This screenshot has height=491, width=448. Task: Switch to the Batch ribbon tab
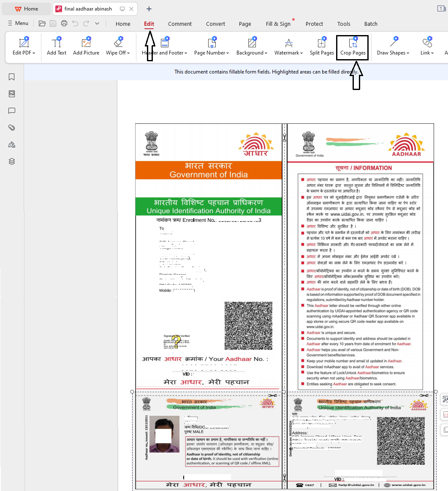(371, 24)
